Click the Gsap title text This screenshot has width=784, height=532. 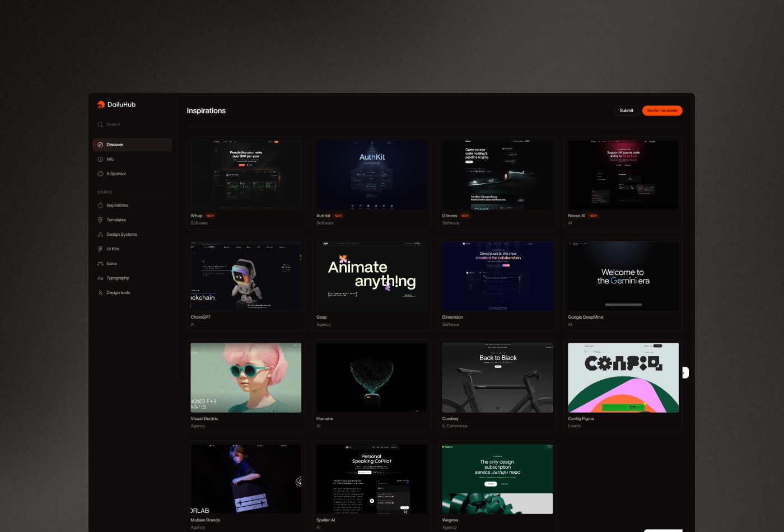(x=321, y=317)
